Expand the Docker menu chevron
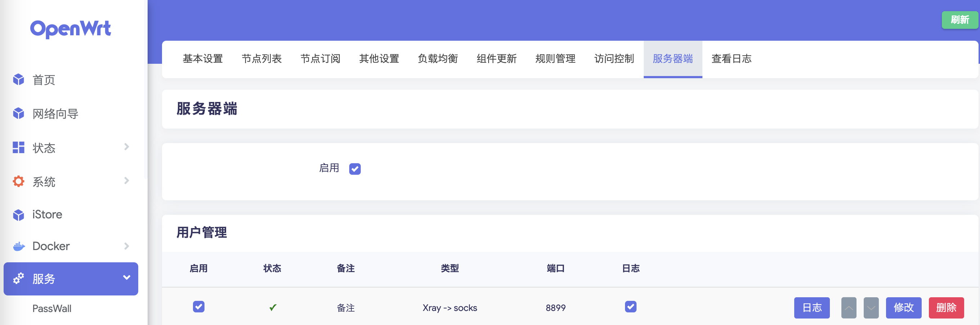Screen dimensions: 980x325 (127, 246)
